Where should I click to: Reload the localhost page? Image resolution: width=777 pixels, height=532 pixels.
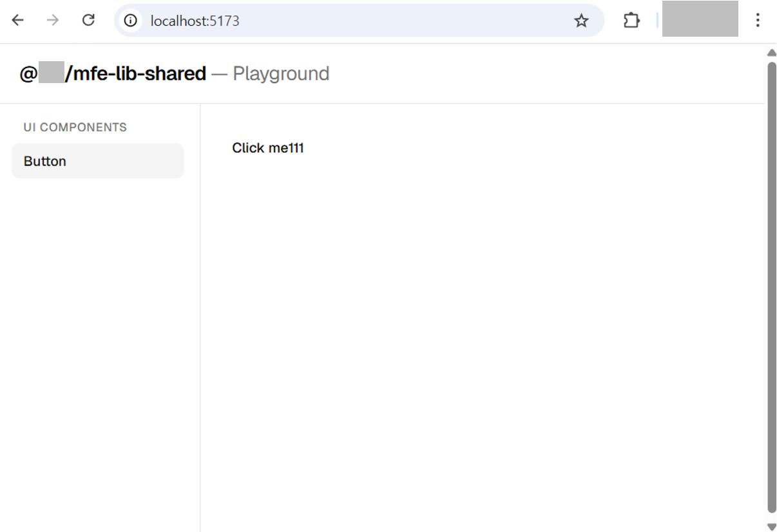(89, 21)
